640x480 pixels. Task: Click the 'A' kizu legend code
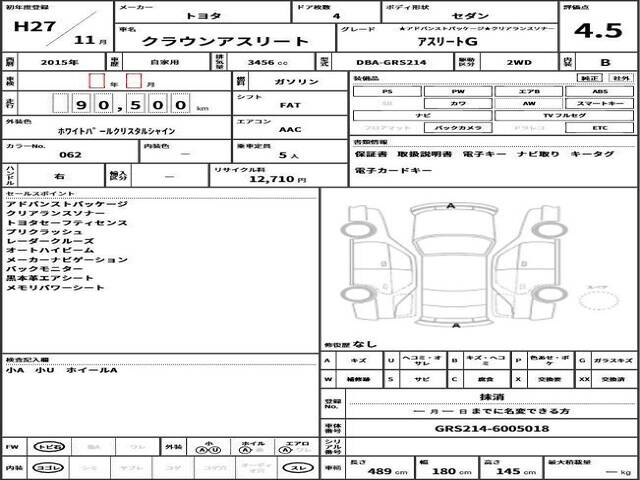tap(329, 359)
